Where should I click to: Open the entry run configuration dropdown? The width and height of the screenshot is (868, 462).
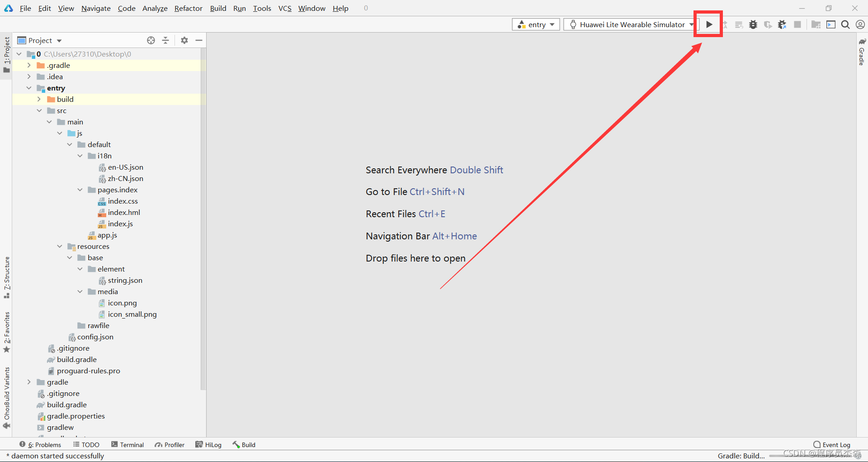(x=536, y=24)
